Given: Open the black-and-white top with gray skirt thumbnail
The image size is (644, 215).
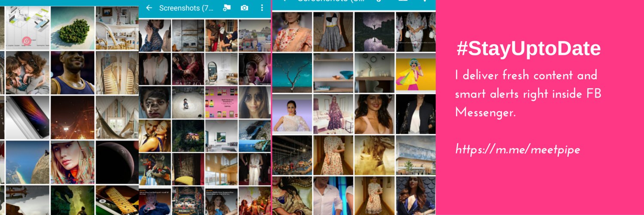Looking at the screenshot, I should click(x=333, y=32).
